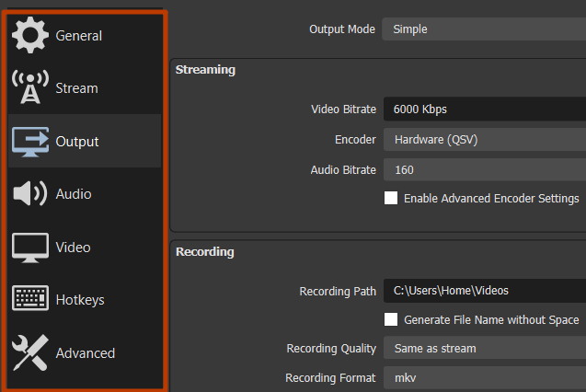Select the Stream antenna icon
586x392 pixels.
point(30,86)
